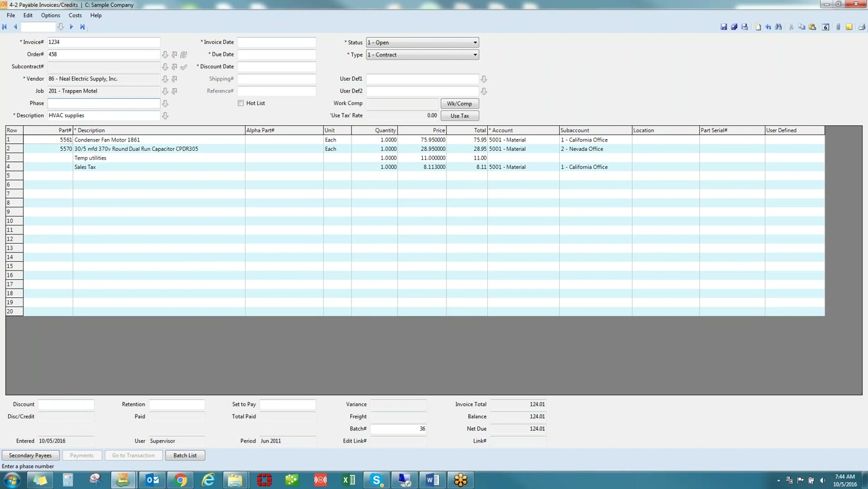Image resolution: width=868 pixels, height=489 pixels.
Task: Open Skype from the taskbar
Action: (376, 480)
